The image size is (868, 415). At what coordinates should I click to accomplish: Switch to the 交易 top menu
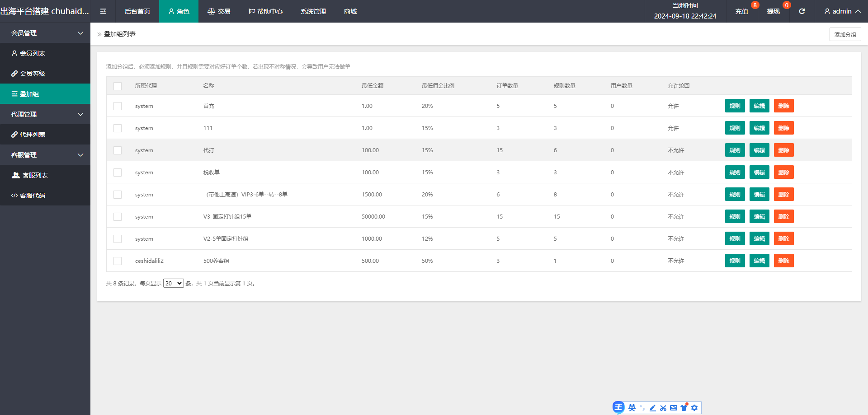coord(219,11)
